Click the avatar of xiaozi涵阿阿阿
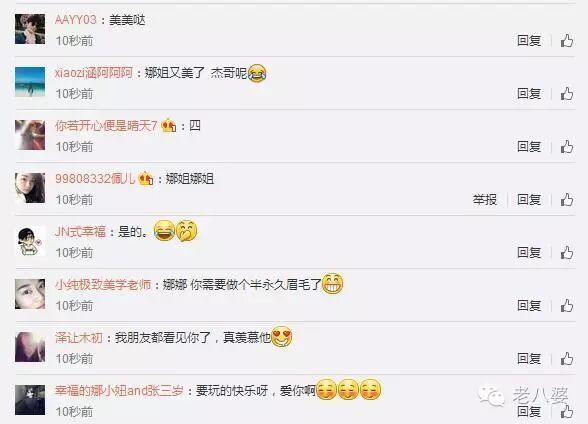The image size is (588, 424). click(30, 82)
